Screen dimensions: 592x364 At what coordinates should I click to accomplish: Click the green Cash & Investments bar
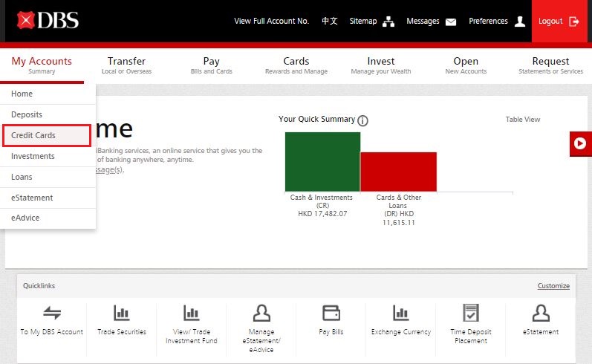point(322,162)
